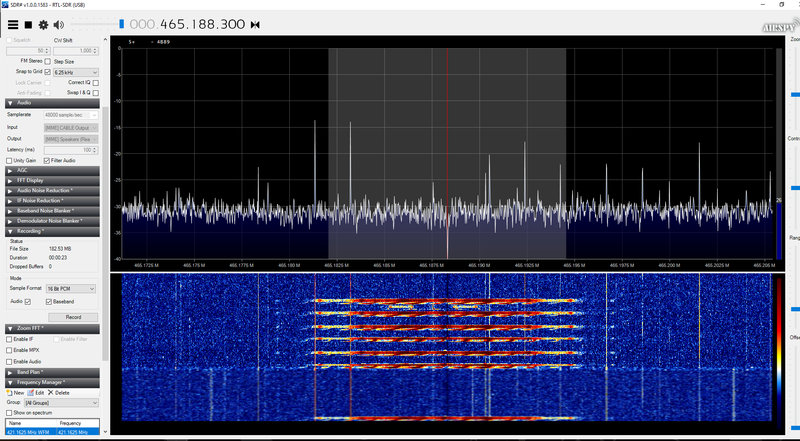Tick the Enable MPX checkbox
This screenshot has width=800, height=441.
(x=9, y=351)
